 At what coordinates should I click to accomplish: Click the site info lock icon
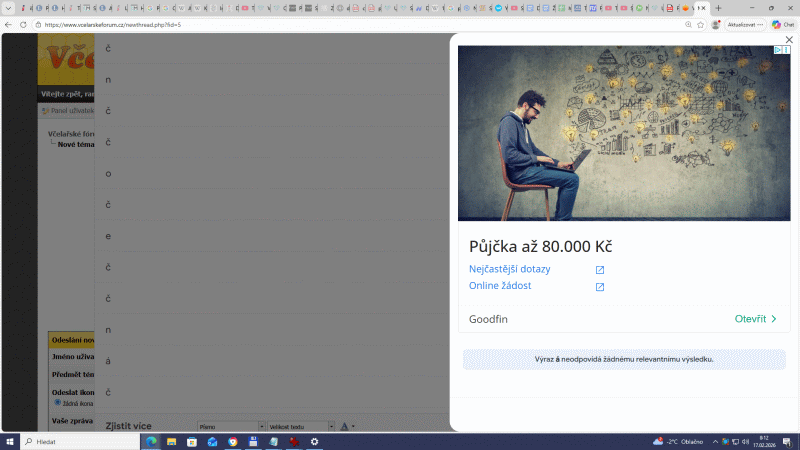click(x=38, y=24)
